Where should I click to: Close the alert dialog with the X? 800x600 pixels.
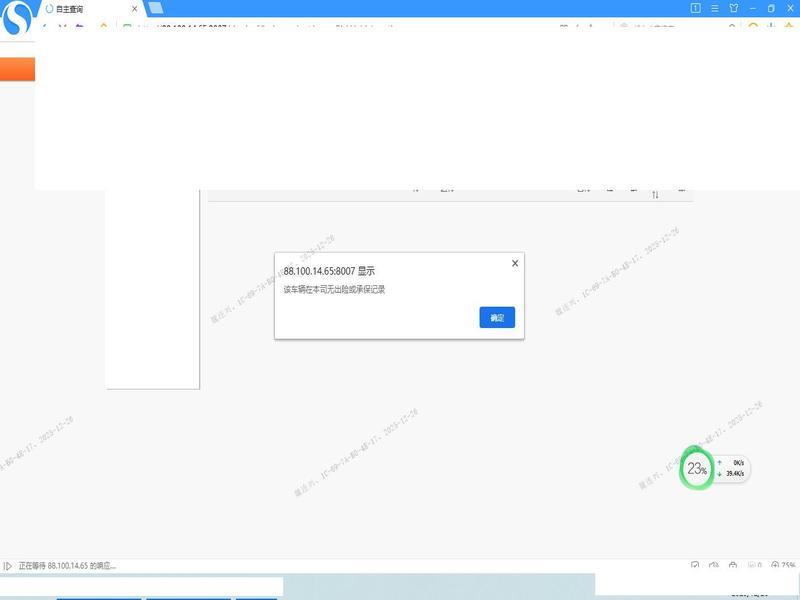(x=515, y=263)
